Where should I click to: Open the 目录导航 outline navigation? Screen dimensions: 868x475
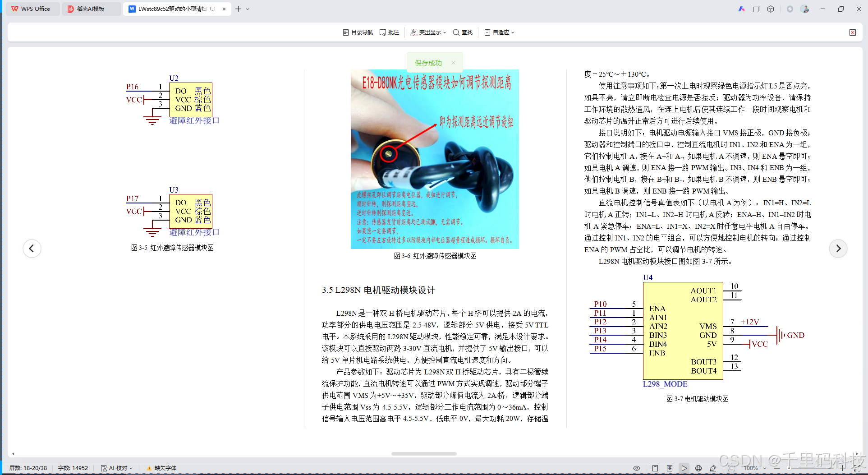358,32
